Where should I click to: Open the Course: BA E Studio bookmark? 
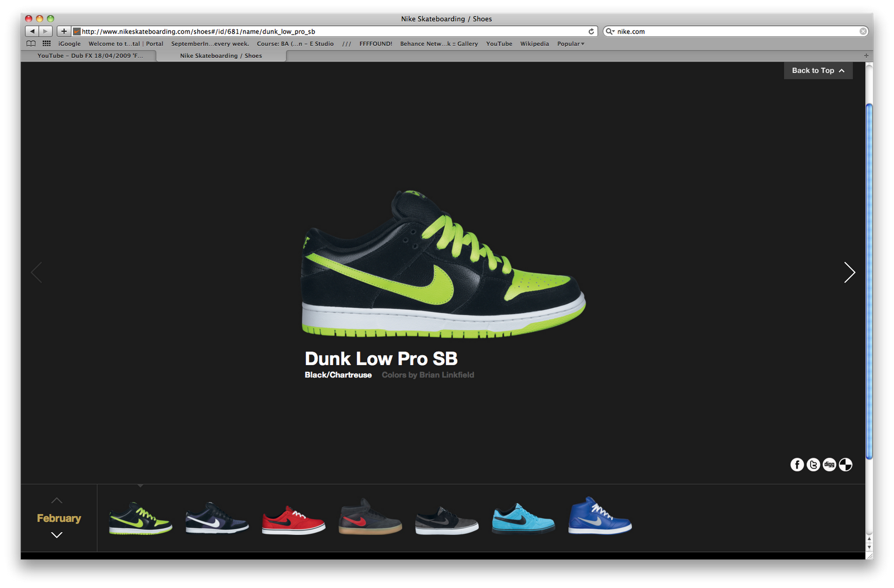[295, 44]
